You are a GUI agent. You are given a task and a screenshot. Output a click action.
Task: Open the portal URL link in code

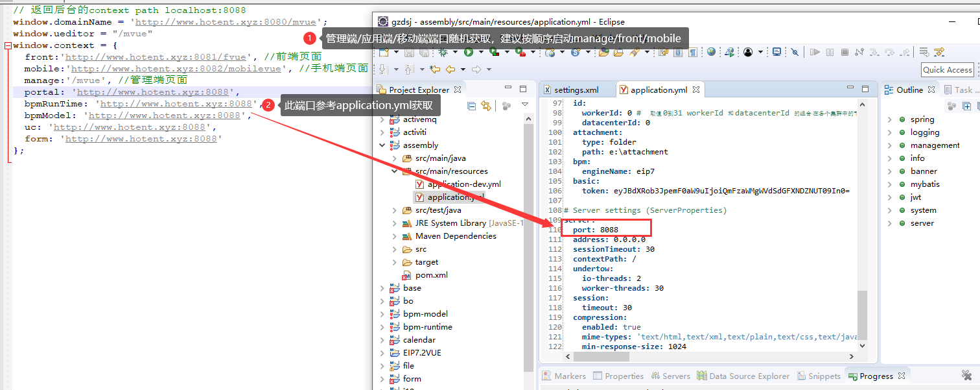tap(153, 92)
